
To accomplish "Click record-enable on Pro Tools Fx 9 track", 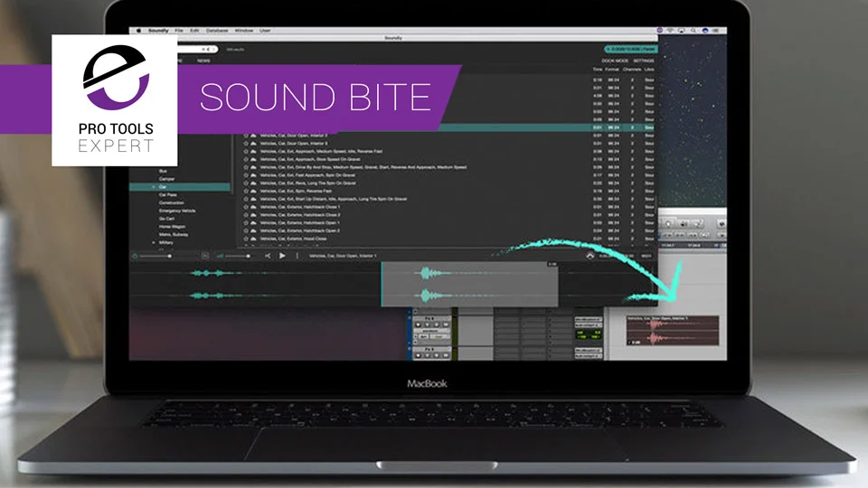I will click(418, 356).
